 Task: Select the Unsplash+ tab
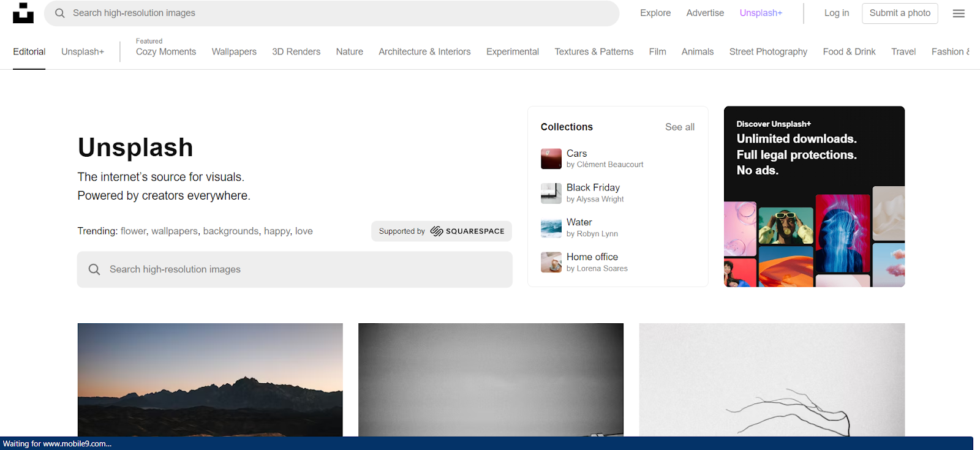83,51
